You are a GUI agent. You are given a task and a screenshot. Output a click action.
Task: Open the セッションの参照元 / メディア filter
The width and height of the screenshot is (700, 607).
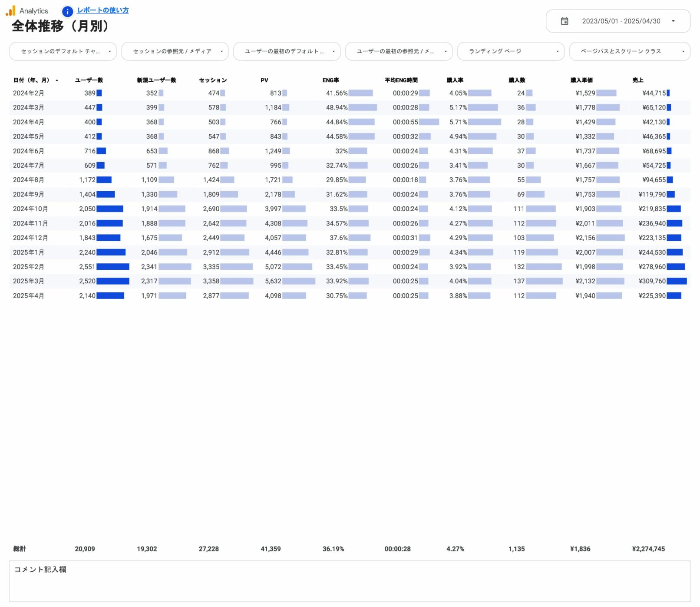tap(175, 51)
